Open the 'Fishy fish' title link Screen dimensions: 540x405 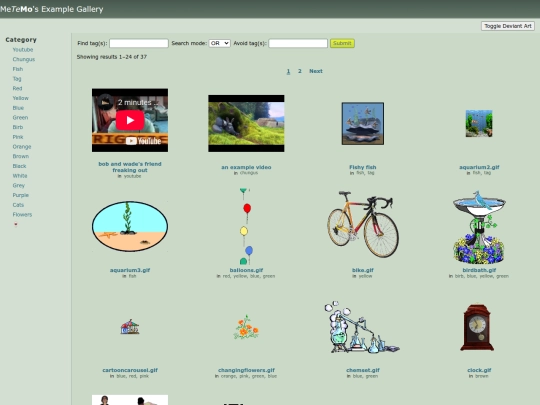pos(363,167)
